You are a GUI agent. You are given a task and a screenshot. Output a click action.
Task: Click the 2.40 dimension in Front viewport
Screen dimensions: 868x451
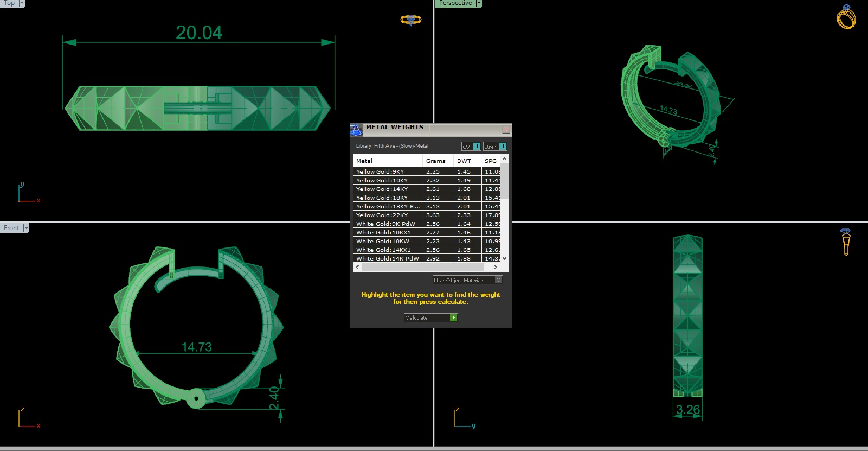[274, 398]
